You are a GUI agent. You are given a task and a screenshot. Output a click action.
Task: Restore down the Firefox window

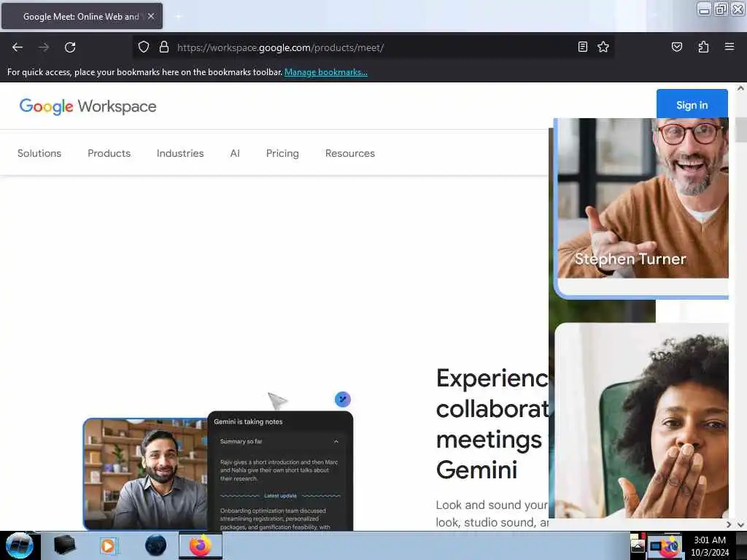pyautogui.click(x=721, y=9)
